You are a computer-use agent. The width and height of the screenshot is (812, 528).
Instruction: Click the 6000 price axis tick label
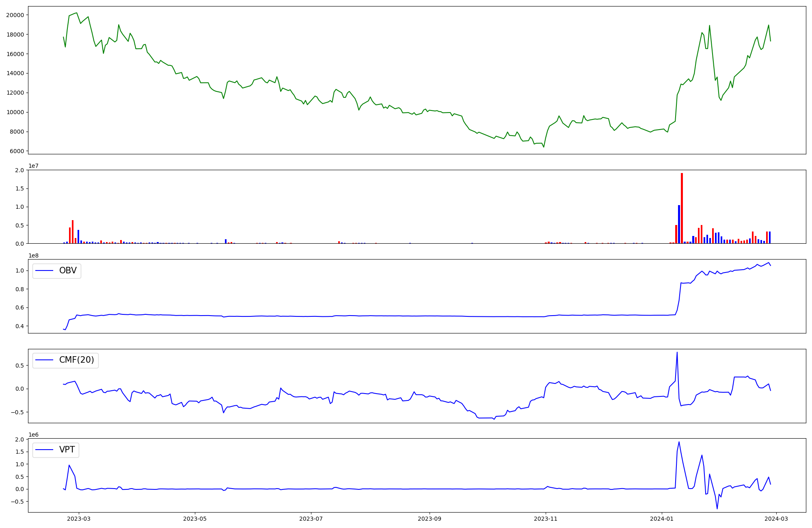[x=17, y=151]
